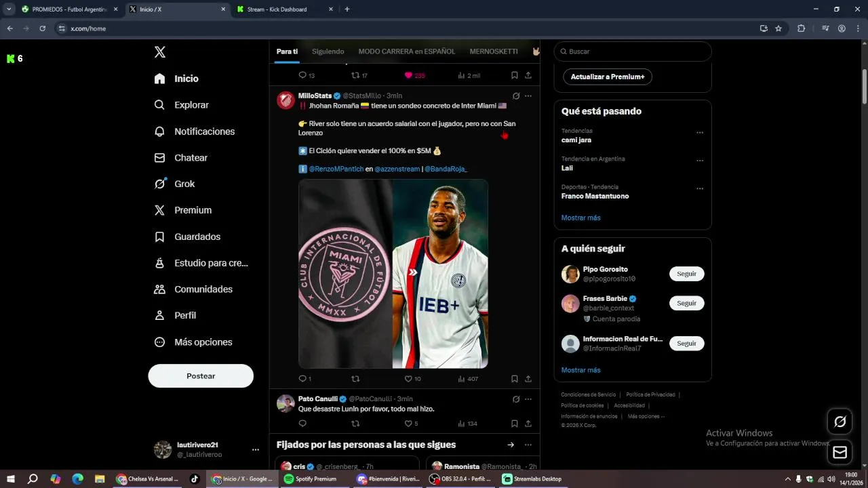Bookmark this page with the star icon

778,28
